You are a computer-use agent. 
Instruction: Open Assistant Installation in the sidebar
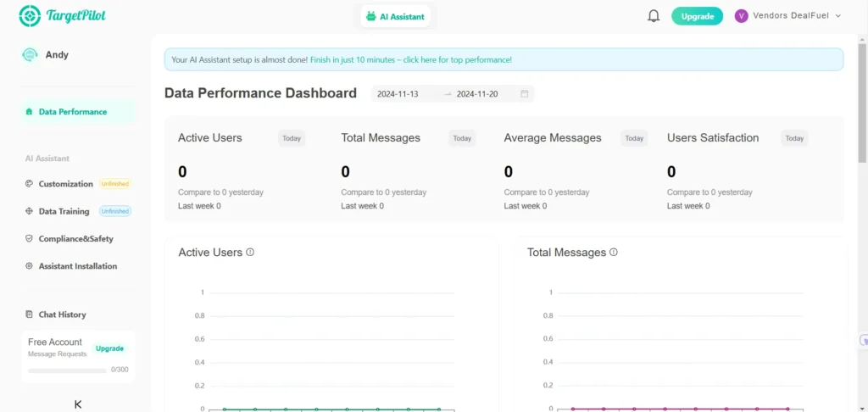click(78, 266)
